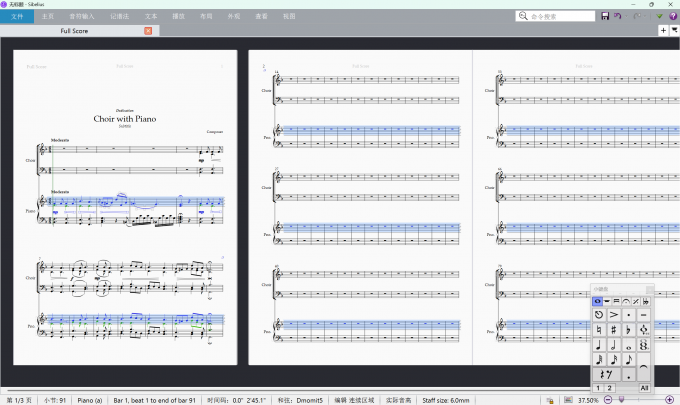
Task: Toggle voice 2 button on keypad
Action: coord(610,388)
